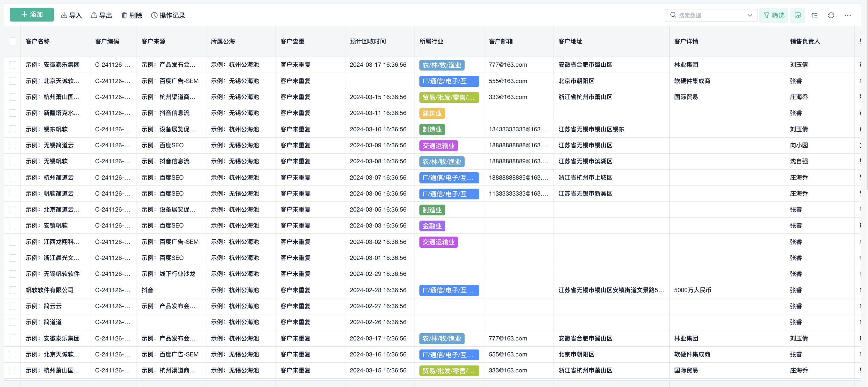This screenshot has height=387, width=868.
Task: Check the row for 帆软软件有限公司
Action: [13, 290]
